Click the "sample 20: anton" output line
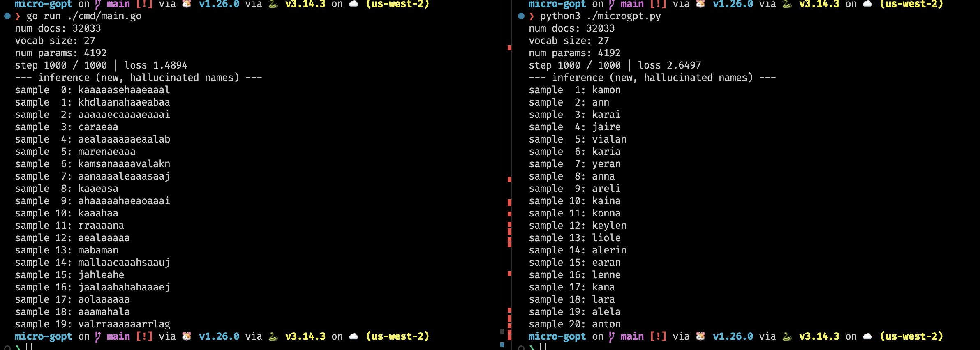Screen dimensions: 980x350 click(x=574, y=324)
